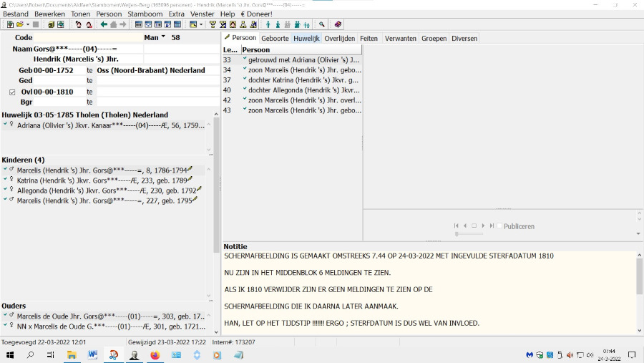Viewport: 644px width, 363px height.
Task: Expand the open-folder dropdown arrow
Action: pyautogui.click(x=27, y=24)
